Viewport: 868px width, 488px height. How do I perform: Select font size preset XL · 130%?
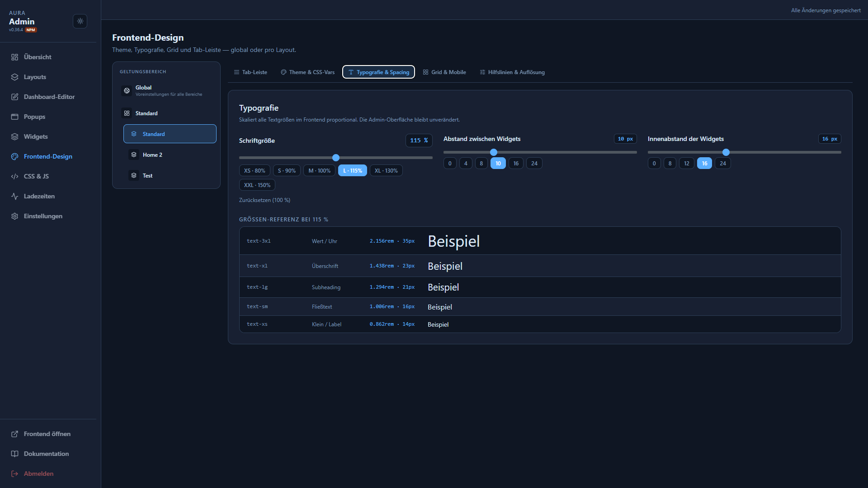386,170
